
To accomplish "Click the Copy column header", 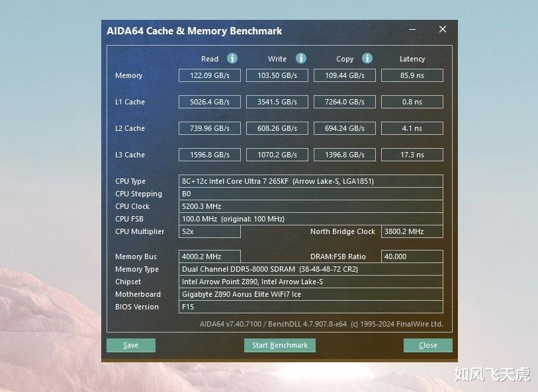I will pyautogui.click(x=345, y=59).
